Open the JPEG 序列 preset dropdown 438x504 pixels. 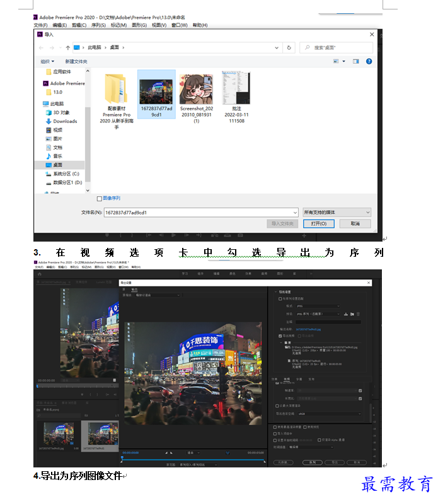(318, 314)
